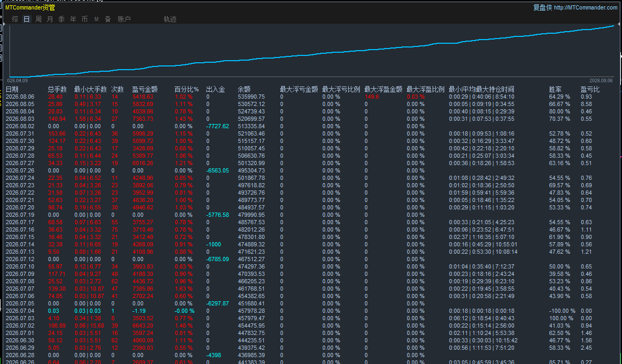This screenshot has height=364, width=622.
Task: Click the 最大浮盈金额 column header
Action: 383,89
